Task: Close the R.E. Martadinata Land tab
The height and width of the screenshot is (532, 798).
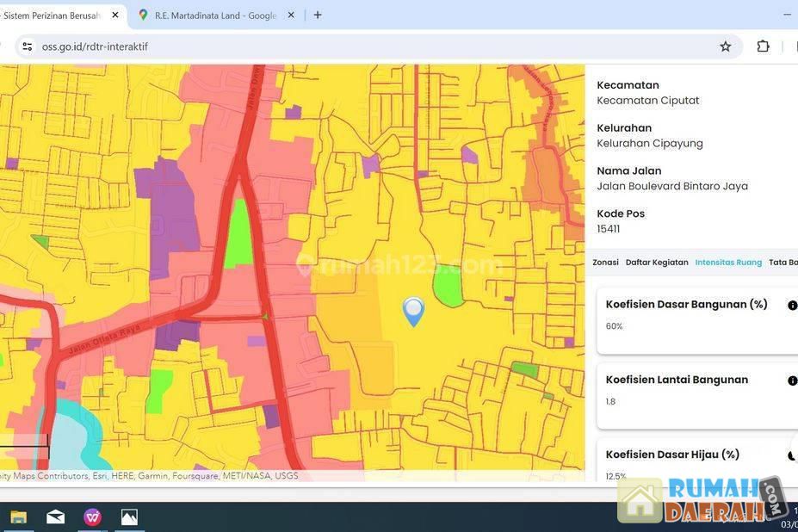Action: point(291,15)
